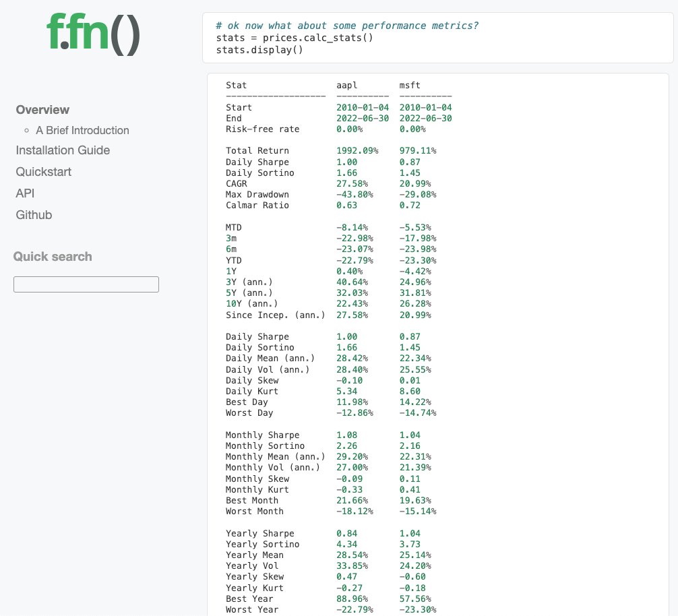The image size is (678, 616).
Task: Open the Quickstart page
Action: coord(43,172)
